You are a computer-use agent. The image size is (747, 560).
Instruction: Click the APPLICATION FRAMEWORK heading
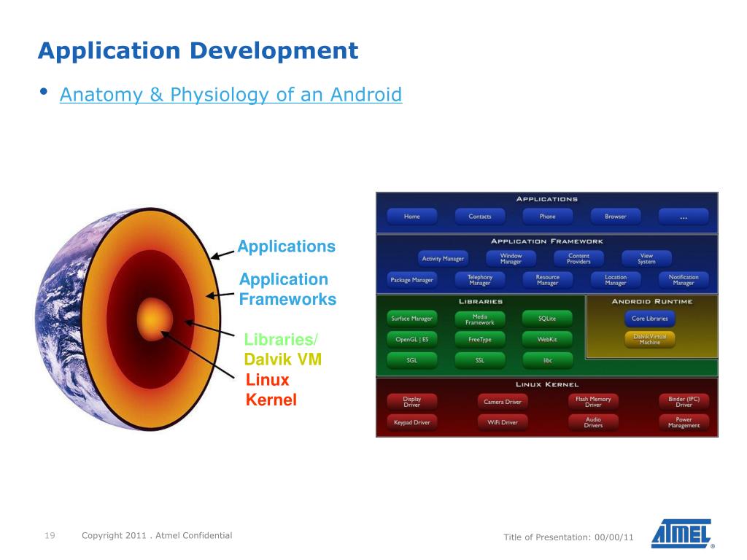pyautogui.click(x=547, y=241)
